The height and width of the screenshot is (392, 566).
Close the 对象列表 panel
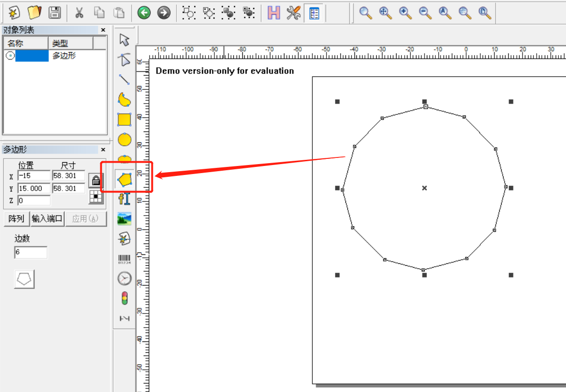[103, 30]
